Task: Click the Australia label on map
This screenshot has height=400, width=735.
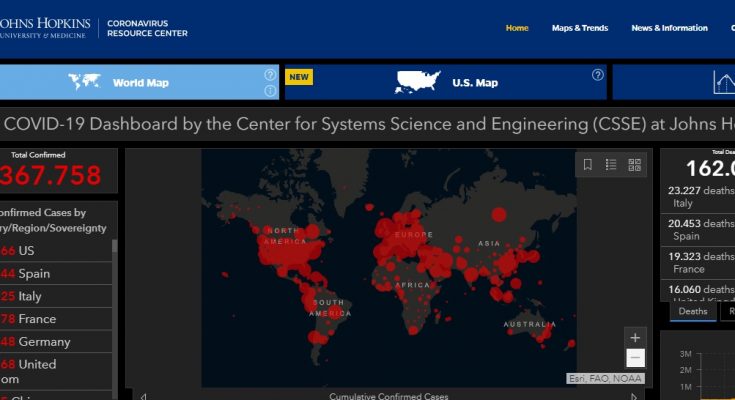Action: tap(530, 324)
